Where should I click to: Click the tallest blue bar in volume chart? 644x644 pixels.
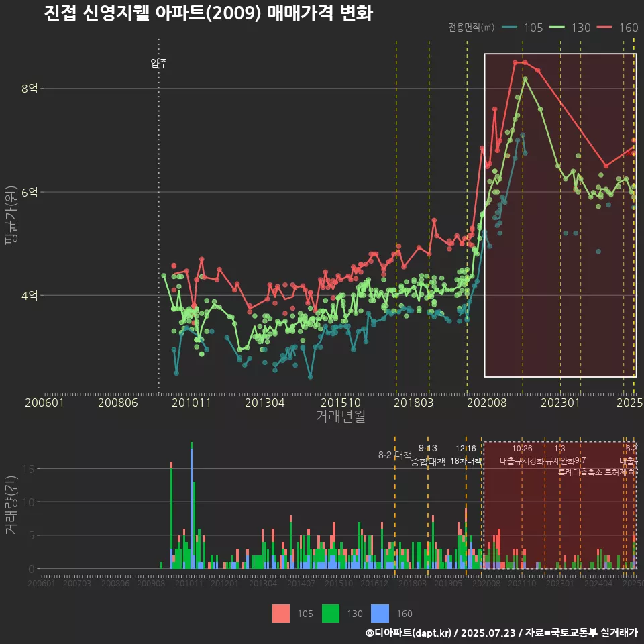pyautogui.click(x=191, y=508)
